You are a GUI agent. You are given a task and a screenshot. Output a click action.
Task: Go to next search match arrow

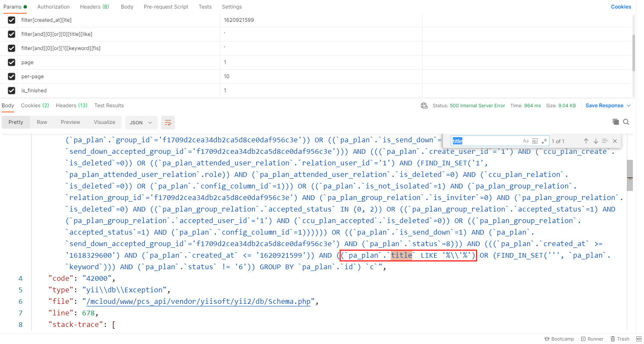595,141
